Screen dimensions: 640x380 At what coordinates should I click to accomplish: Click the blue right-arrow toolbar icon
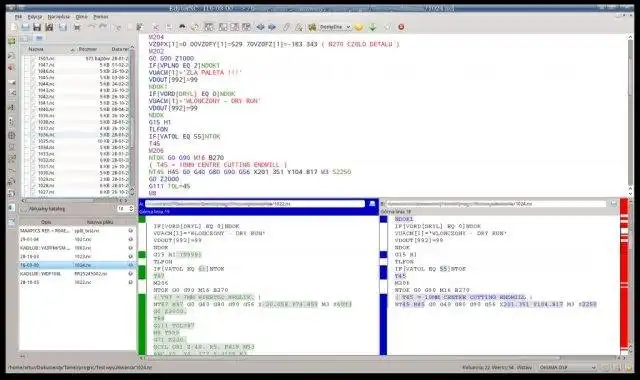272,27
